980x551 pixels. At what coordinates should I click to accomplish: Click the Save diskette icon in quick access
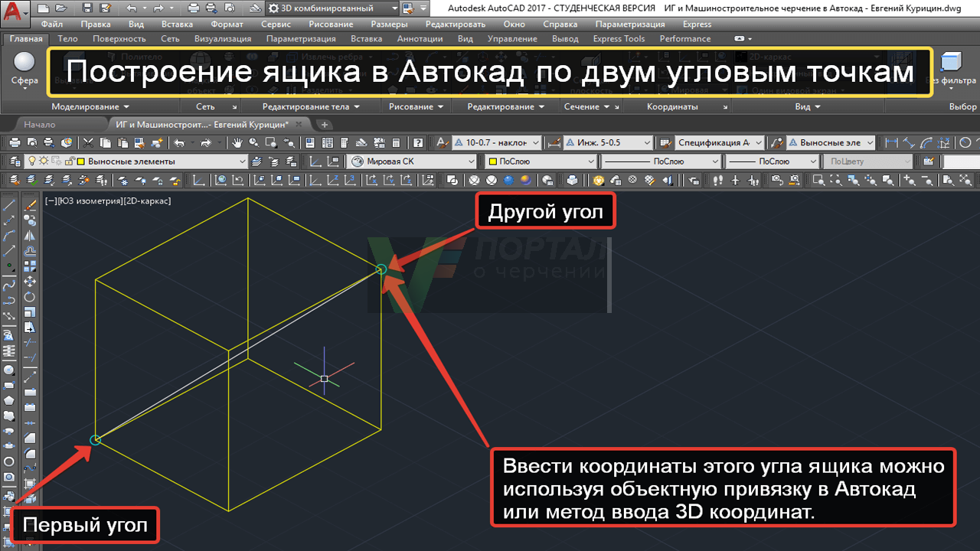(x=87, y=8)
